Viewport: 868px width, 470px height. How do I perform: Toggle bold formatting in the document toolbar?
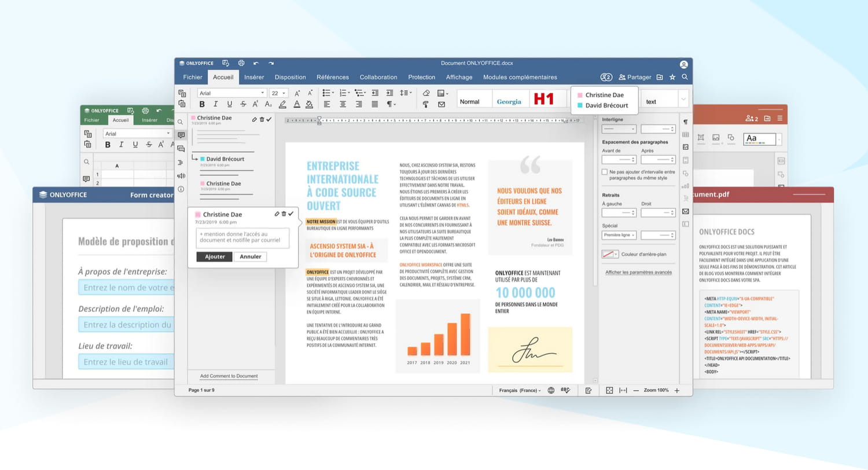click(x=202, y=104)
